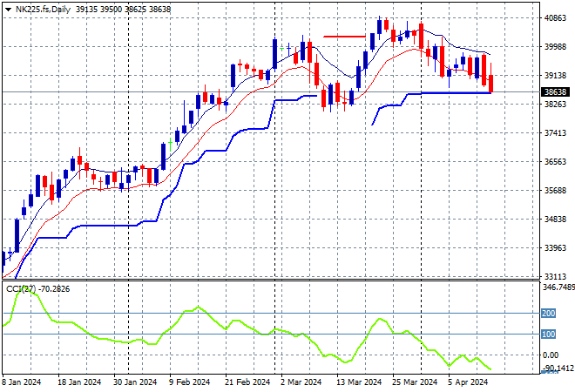Click the 33113 price axis label
Image resolution: width=575 pixels, height=392 pixels.
553,276
